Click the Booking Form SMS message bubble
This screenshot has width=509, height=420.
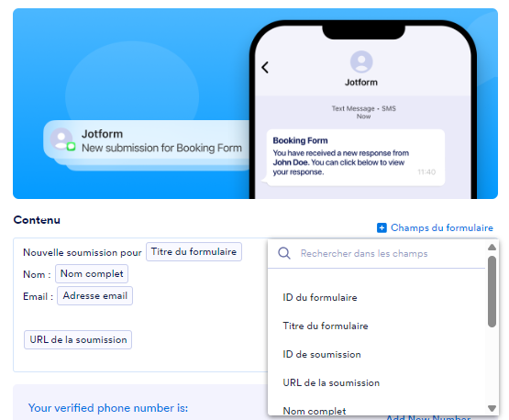356,158
